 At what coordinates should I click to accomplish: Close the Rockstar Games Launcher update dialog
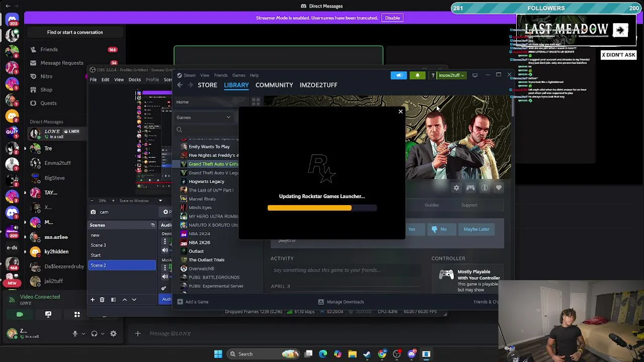[400, 112]
